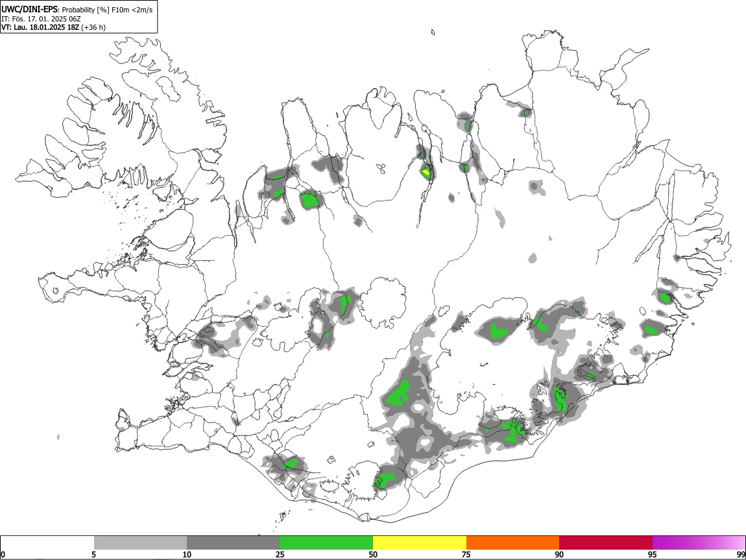Click the green 25-50% legend swatch

coord(326,543)
